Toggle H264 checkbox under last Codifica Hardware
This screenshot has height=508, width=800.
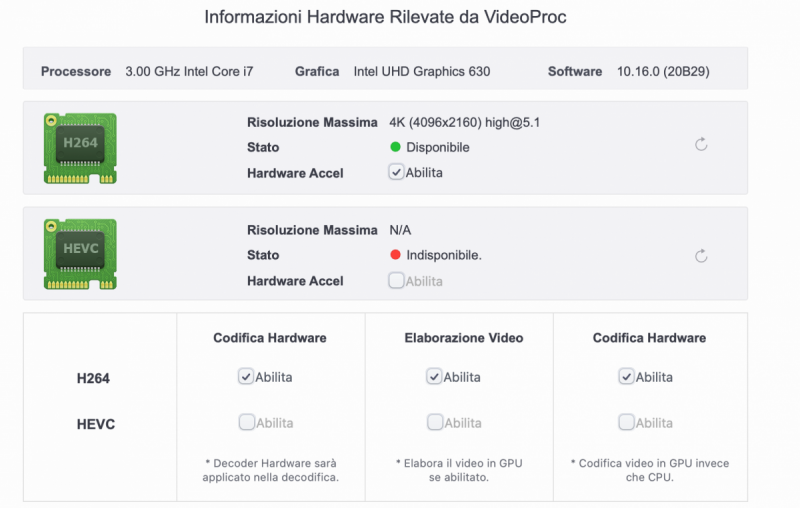(626, 377)
